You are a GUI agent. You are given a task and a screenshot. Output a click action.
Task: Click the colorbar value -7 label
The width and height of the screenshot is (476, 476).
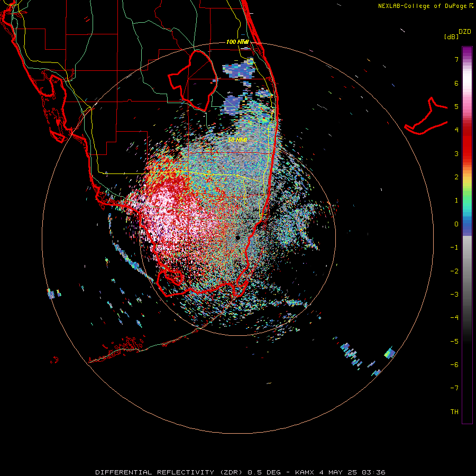(x=454, y=388)
